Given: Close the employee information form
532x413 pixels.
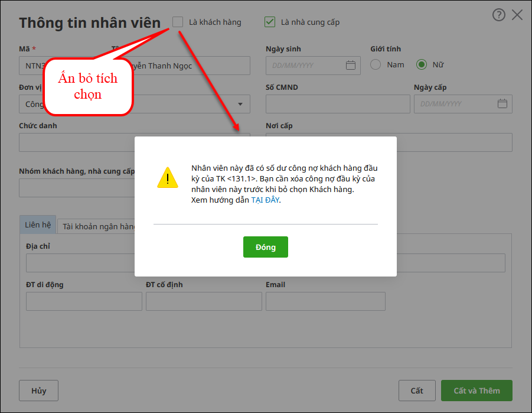Looking at the screenshot, I should (x=517, y=15).
